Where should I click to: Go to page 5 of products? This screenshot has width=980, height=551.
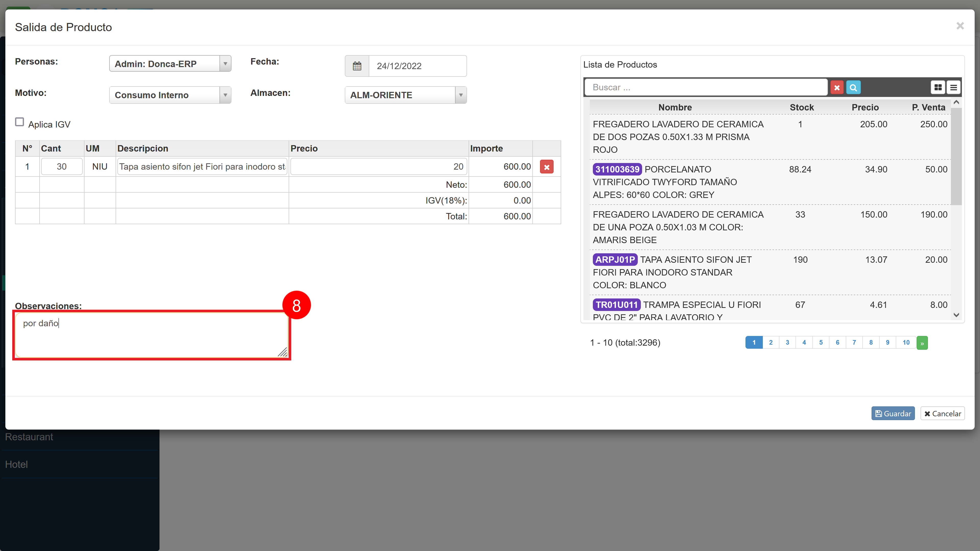pyautogui.click(x=821, y=343)
